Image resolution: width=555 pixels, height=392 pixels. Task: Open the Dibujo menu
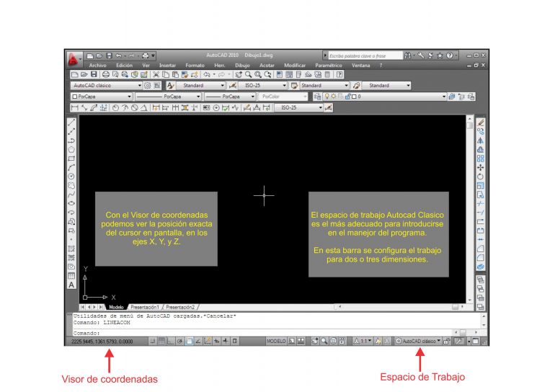(x=242, y=66)
